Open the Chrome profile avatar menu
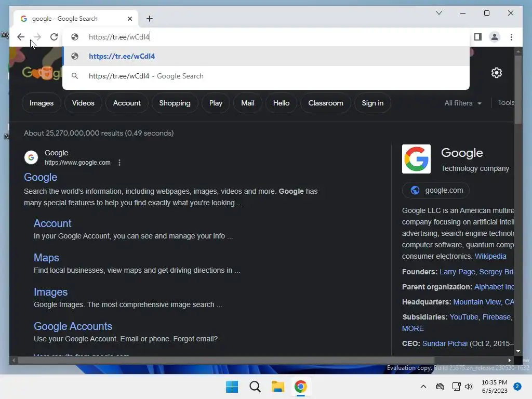532x399 pixels. pos(495,37)
